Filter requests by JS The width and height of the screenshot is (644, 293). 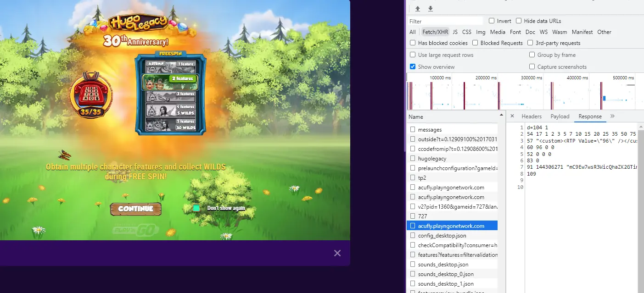455,32
